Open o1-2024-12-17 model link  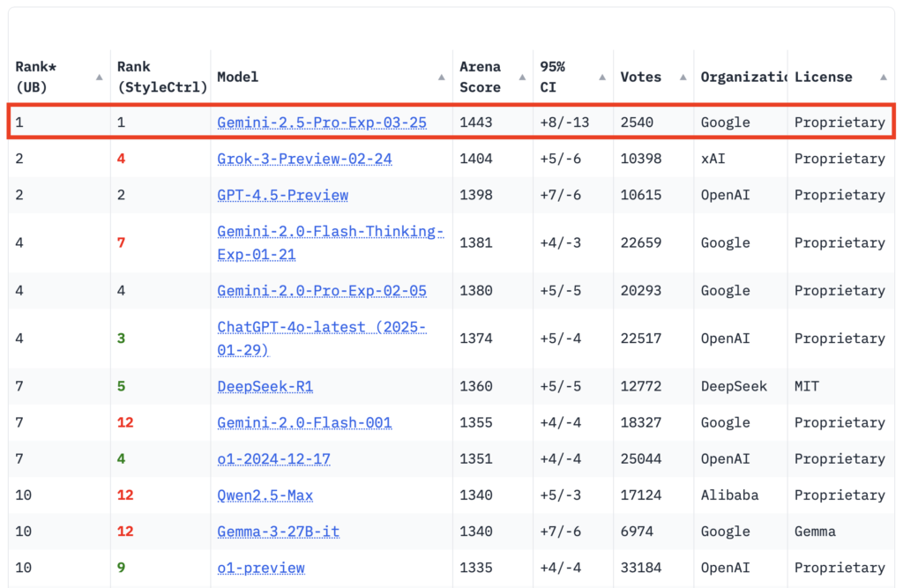coord(274,459)
